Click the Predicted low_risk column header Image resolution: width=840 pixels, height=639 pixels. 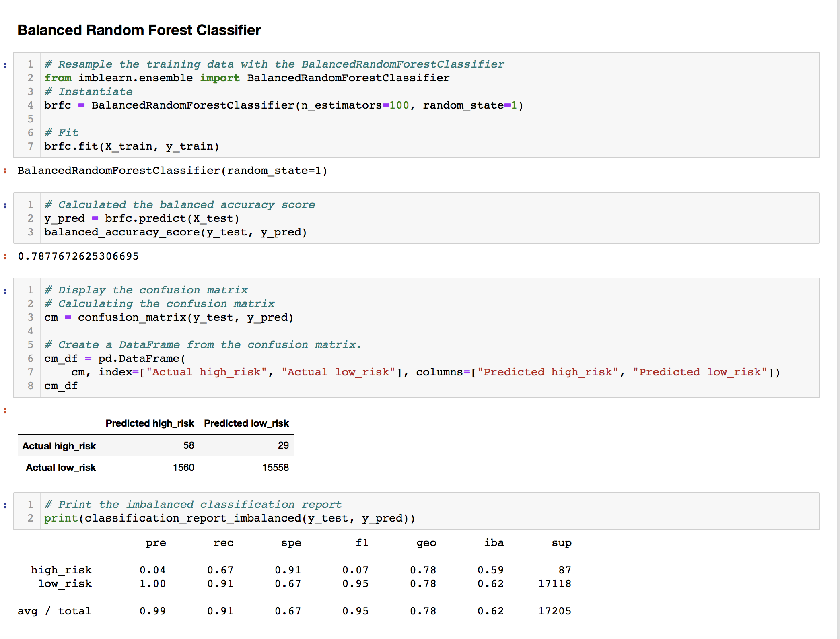click(246, 423)
